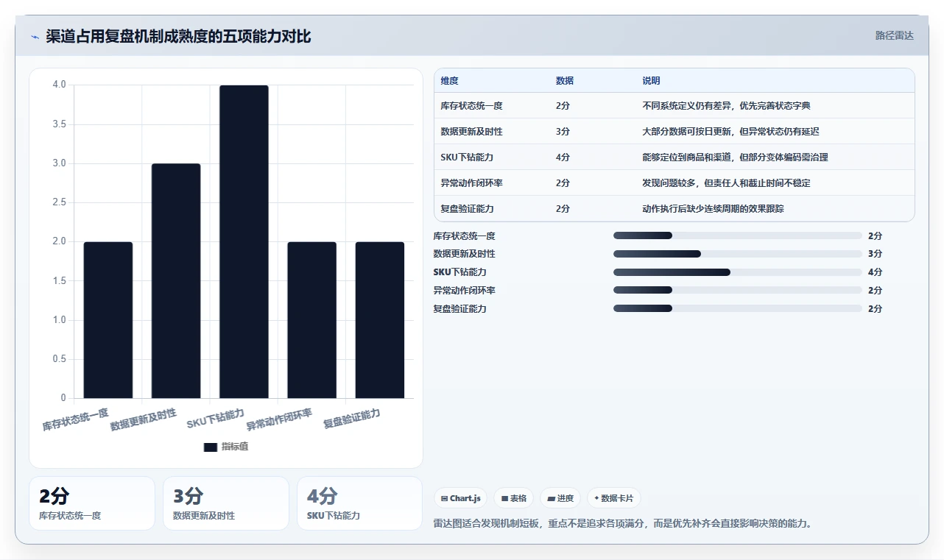
Task: Click the page title 渠道占用复盘机制成熟度的五项能力对比
Action: [178, 36]
